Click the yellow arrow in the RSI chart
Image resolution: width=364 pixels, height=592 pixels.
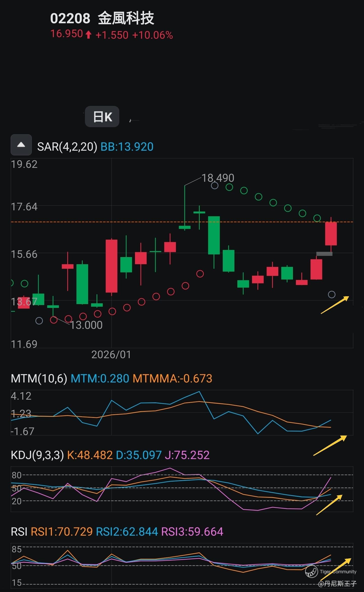(x=335, y=569)
